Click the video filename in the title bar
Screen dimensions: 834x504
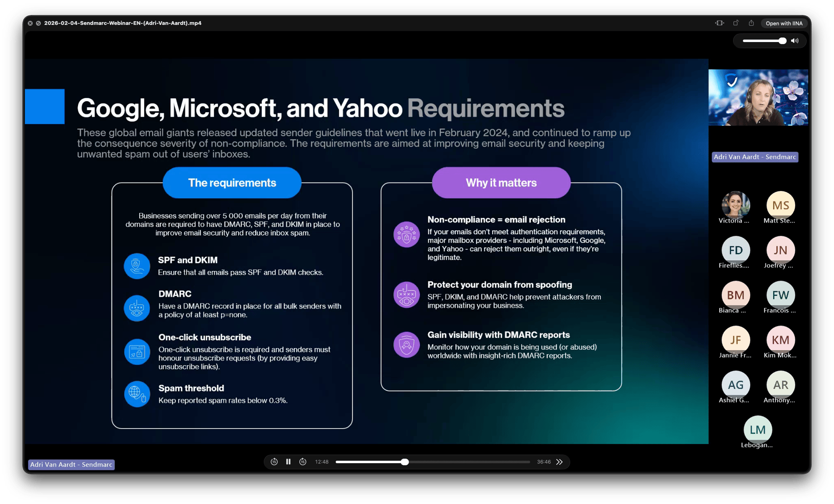pyautogui.click(x=123, y=23)
